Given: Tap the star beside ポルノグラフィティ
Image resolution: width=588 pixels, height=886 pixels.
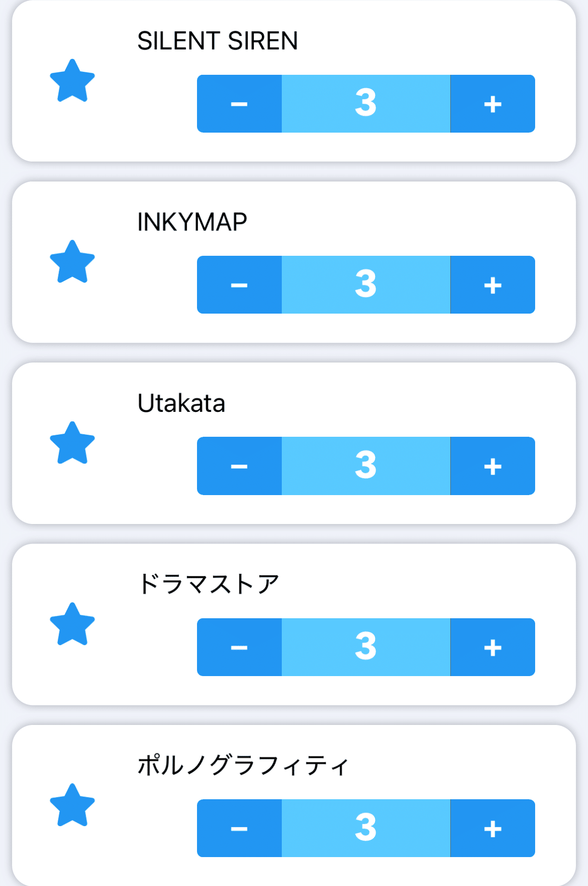Looking at the screenshot, I should (x=72, y=806).
